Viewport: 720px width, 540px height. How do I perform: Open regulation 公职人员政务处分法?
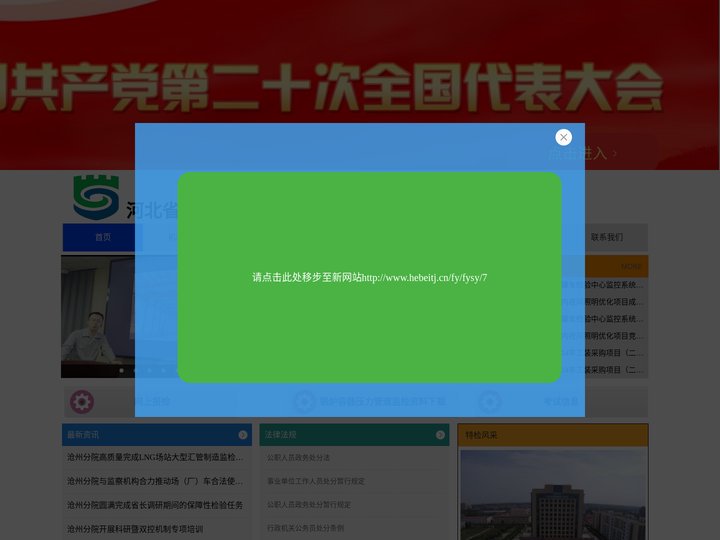click(298, 457)
